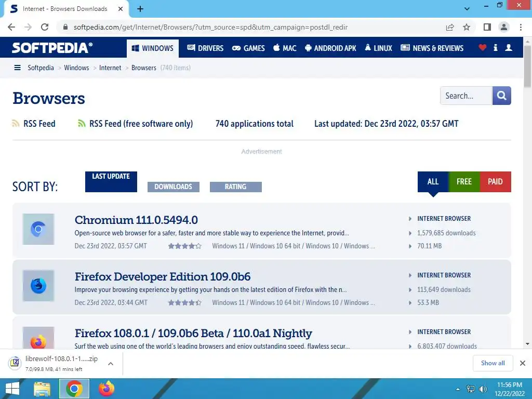532x399 pixels.
Task: Filter to Free applications only
Action: (464, 182)
